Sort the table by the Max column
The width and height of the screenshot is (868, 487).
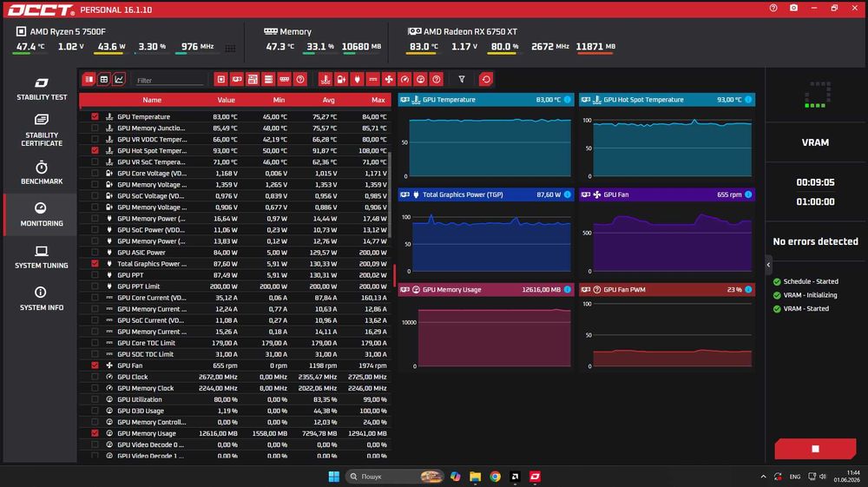[x=378, y=100]
